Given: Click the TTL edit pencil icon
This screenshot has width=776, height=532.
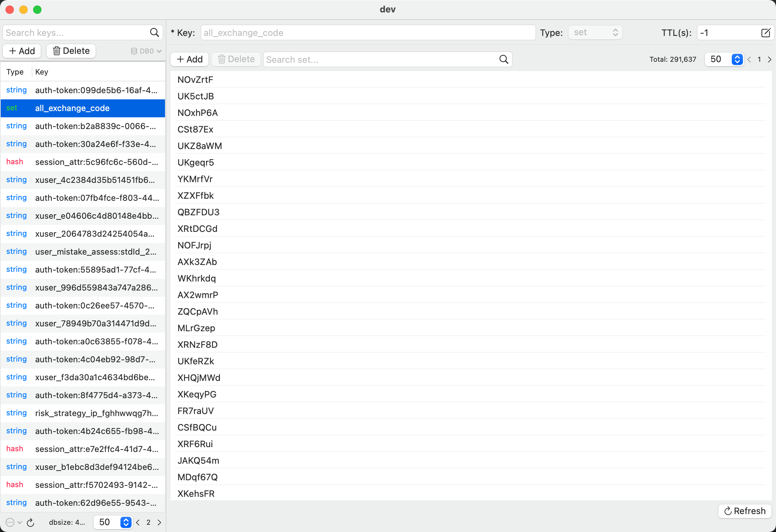Looking at the screenshot, I should (765, 33).
